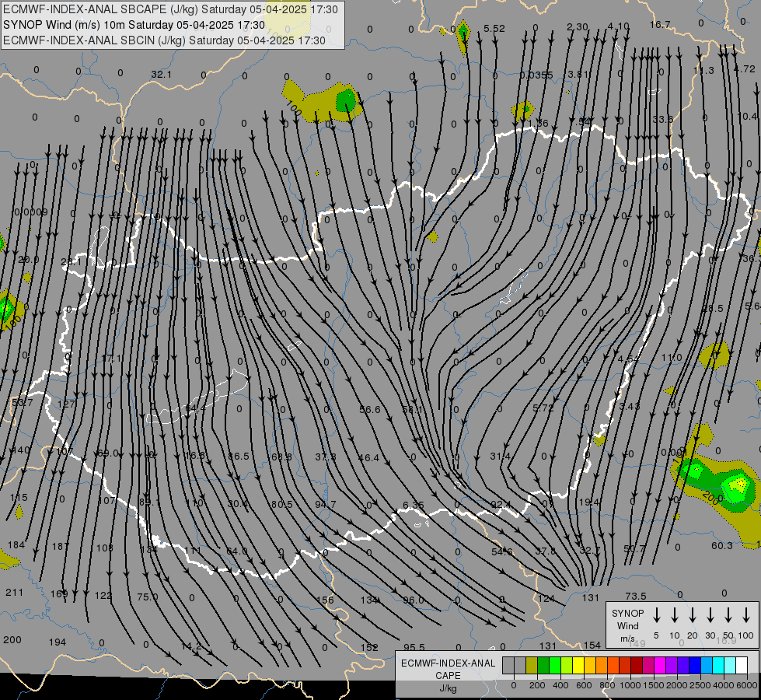Viewport: 761px width, 700px height.
Task: Click 'ECMWF-INDEX-ANAL' label in CAPE legend box
Action: click(448, 663)
